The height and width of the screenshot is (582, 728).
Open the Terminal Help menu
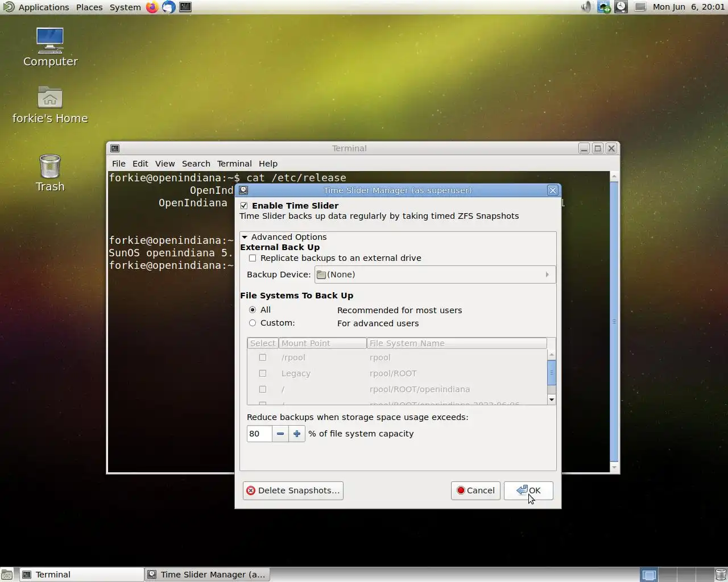click(x=268, y=164)
